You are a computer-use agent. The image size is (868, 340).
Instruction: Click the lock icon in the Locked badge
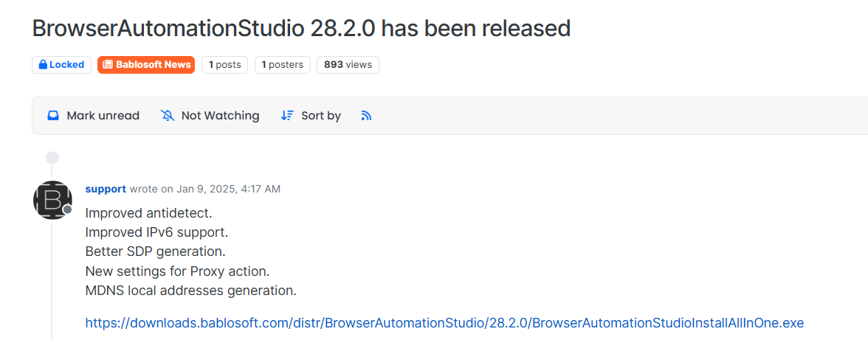point(43,65)
